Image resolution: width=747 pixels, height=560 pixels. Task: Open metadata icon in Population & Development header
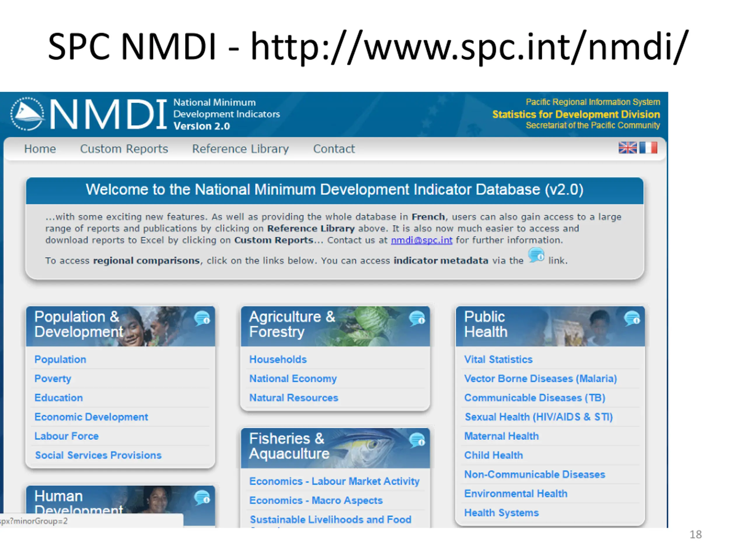pos(202,318)
